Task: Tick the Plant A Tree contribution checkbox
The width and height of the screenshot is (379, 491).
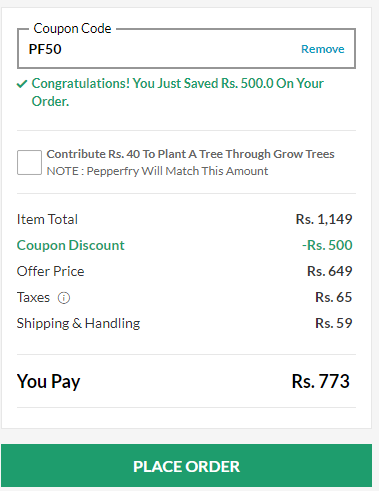Action: coord(29,162)
